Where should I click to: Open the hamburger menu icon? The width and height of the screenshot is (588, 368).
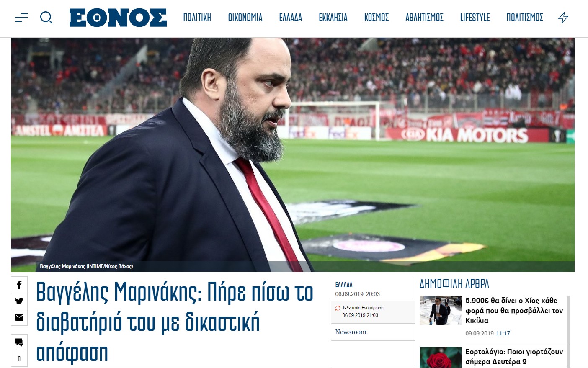(21, 18)
